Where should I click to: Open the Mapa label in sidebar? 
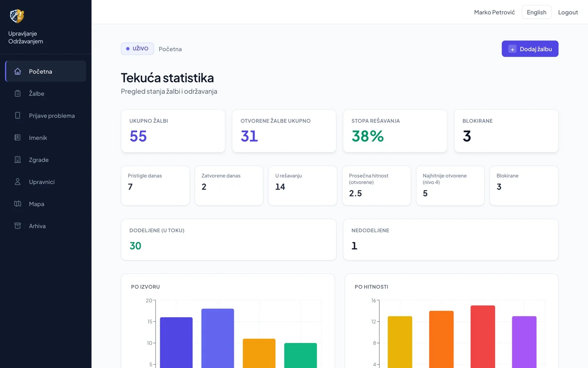pyautogui.click(x=37, y=204)
